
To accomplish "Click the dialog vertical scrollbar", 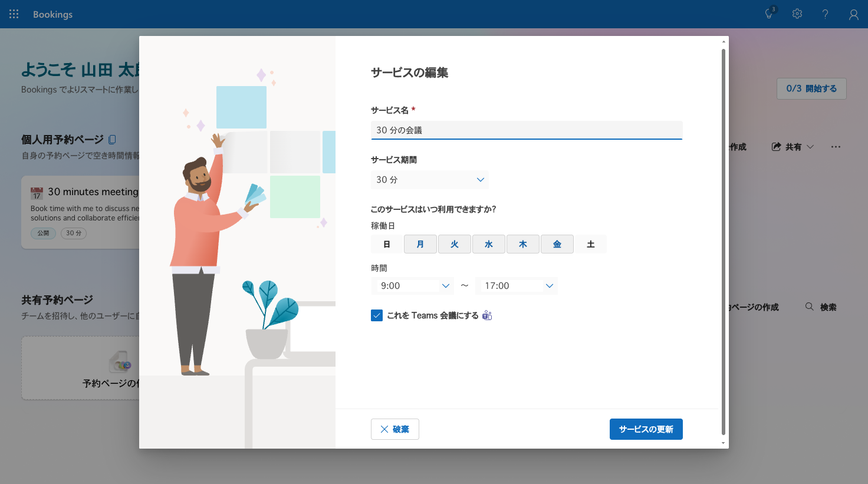I will pos(724,242).
